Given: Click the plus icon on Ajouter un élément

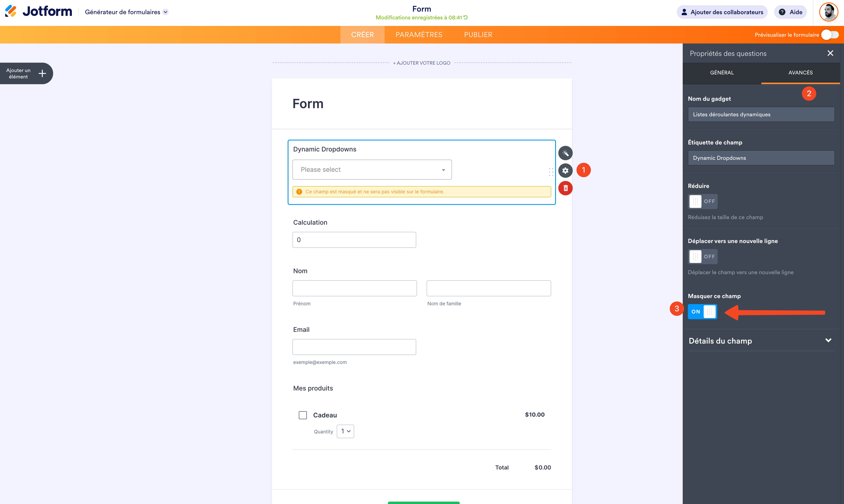Looking at the screenshot, I should tap(42, 73).
